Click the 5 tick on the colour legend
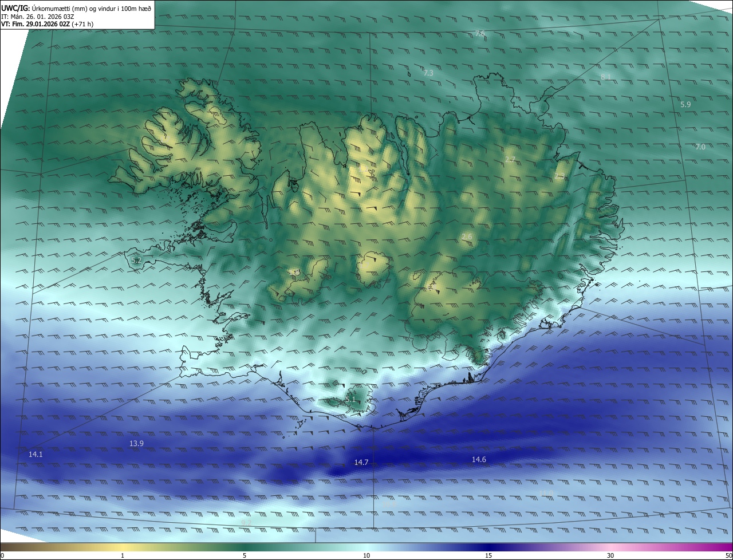 coord(245,555)
